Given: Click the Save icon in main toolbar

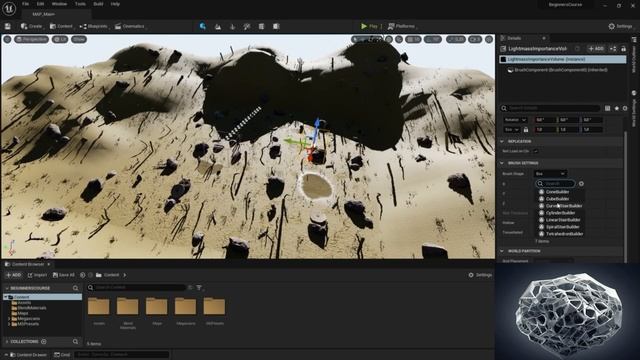Looking at the screenshot, I should tap(7, 26).
